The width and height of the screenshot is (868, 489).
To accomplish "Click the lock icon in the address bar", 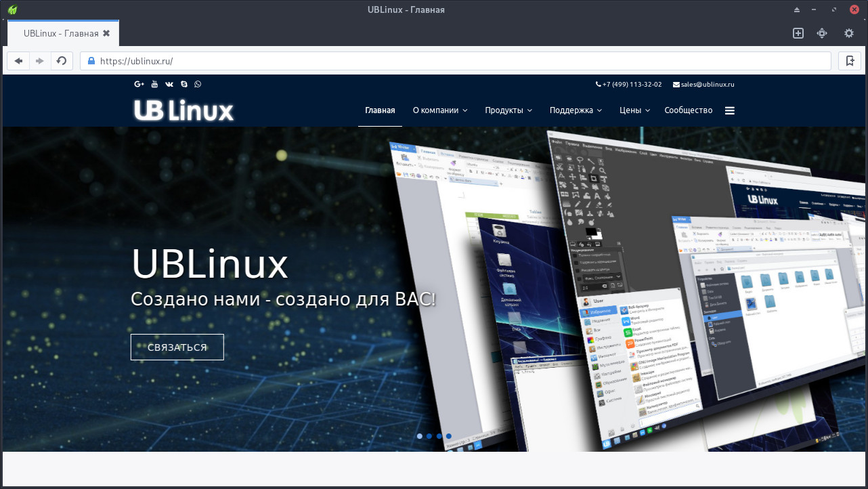I will coord(91,61).
